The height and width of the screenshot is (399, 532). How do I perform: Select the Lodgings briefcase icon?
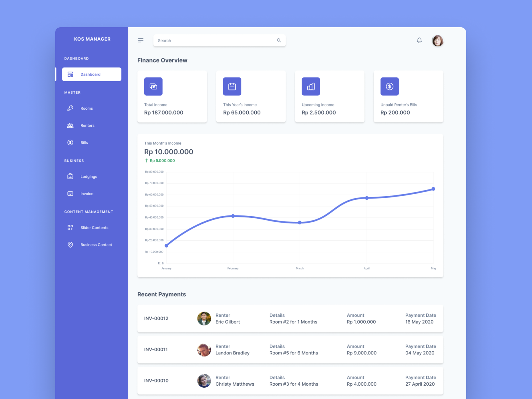pyautogui.click(x=70, y=176)
